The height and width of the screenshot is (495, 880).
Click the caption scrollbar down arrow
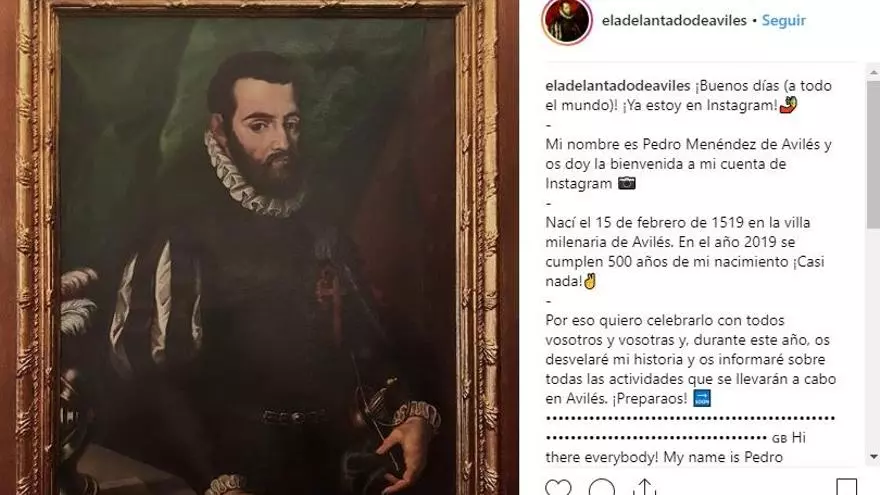[873, 457]
